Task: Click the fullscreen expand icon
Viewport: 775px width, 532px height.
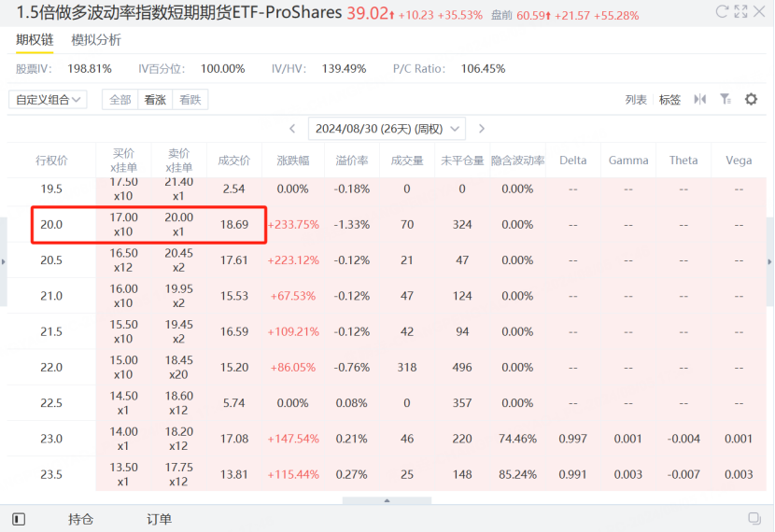Action: point(740,11)
